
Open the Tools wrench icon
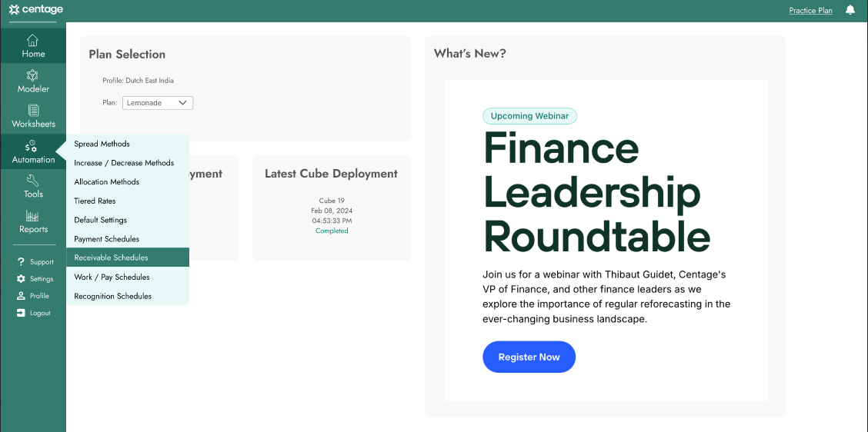pos(32,187)
